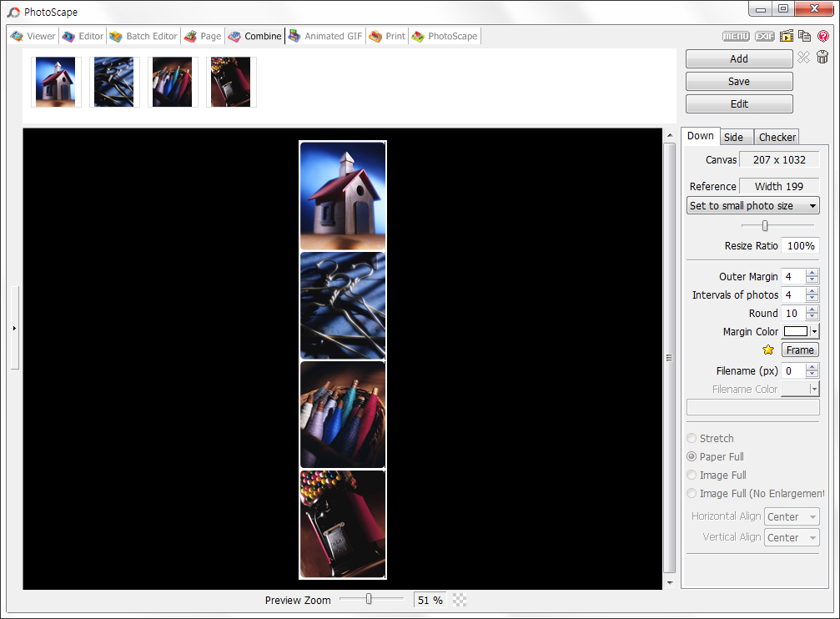Open the Frame selector button
This screenshot has height=619, width=840.
click(x=799, y=350)
